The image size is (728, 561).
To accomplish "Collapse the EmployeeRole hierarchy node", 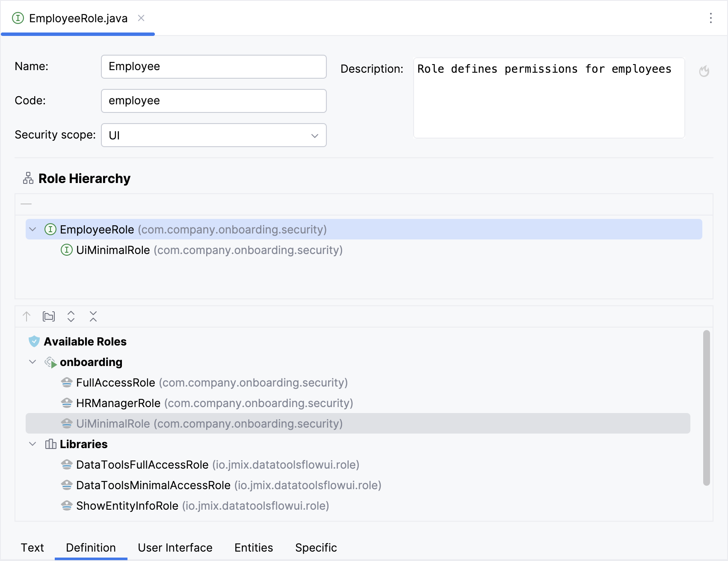I will pos(33,230).
